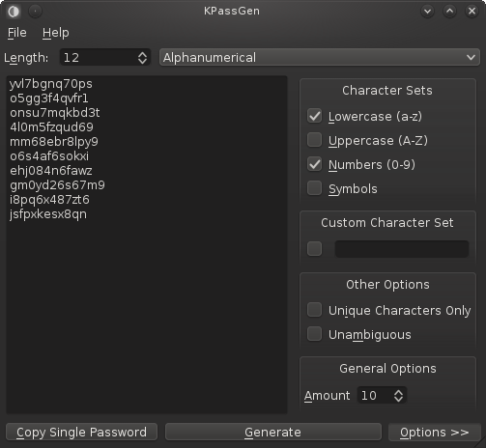The width and height of the screenshot is (486, 448).
Task: Enable the Symbols checkbox
Action: [314, 188]
